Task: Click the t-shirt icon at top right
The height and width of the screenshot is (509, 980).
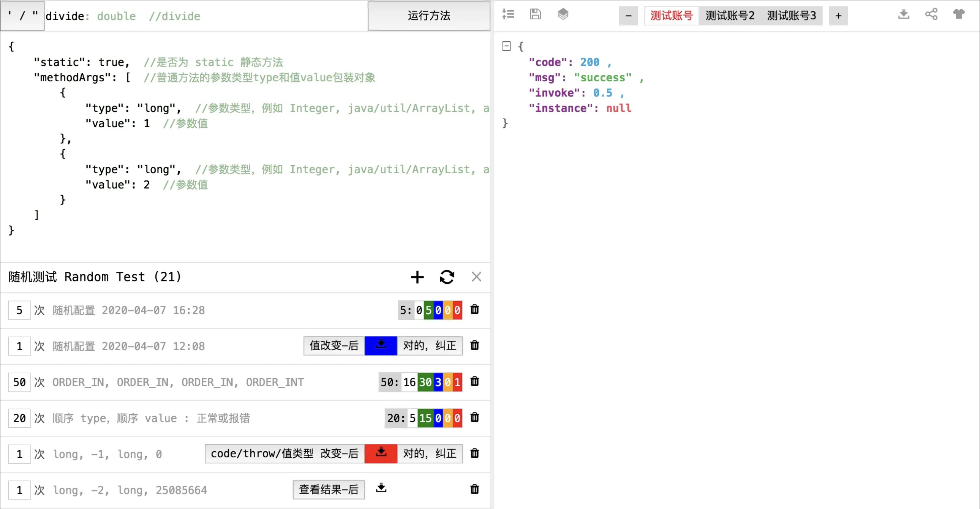Action: pyautogui.click(x=958, y=14)
